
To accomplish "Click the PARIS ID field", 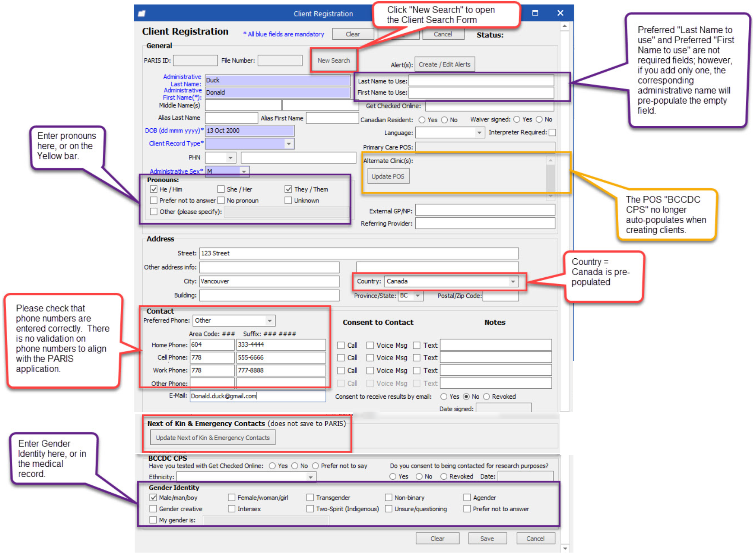I will coord(195,60).
